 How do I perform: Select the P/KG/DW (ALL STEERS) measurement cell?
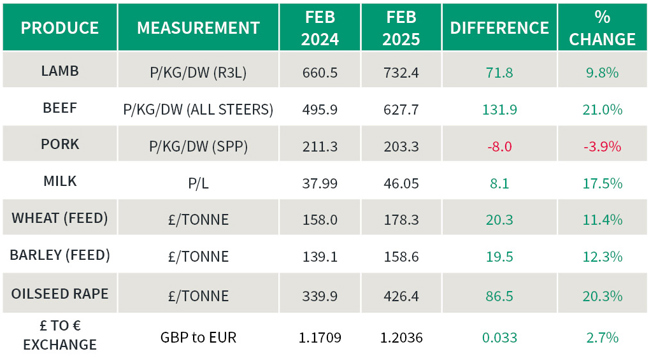coord(198,109)
